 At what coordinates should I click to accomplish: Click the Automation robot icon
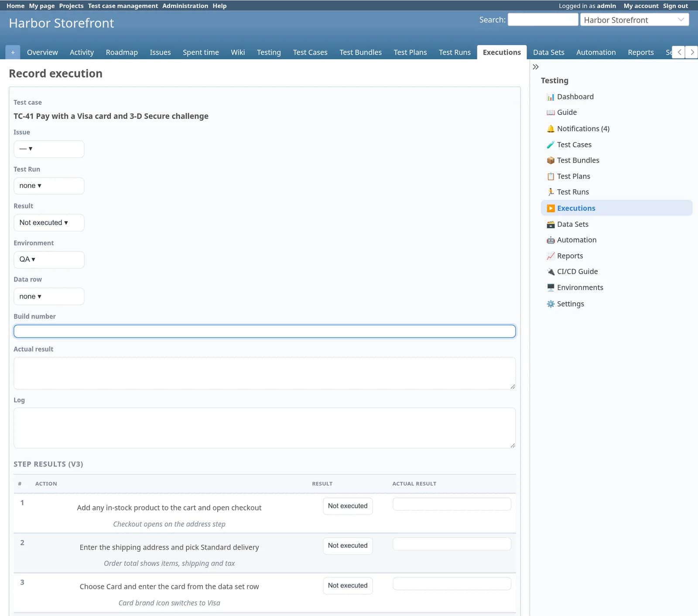[551, 240]
